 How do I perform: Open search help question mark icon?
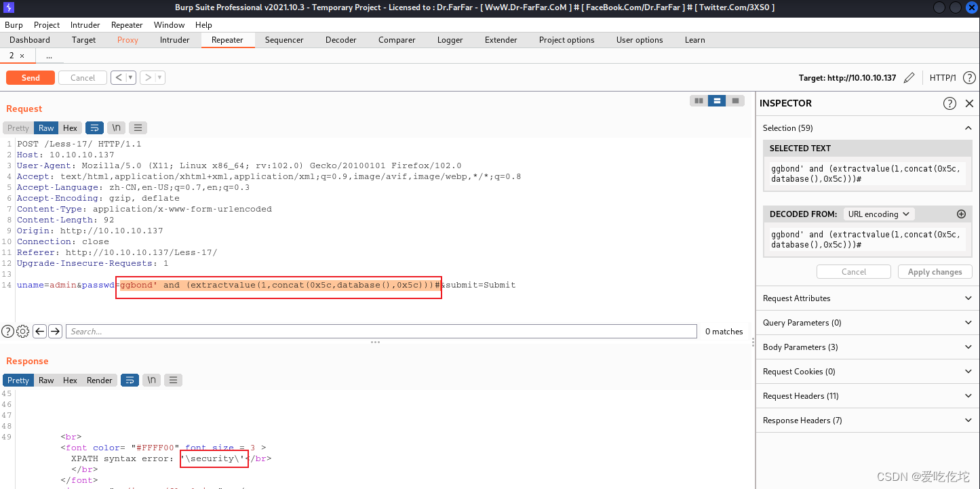coord(7,332)
